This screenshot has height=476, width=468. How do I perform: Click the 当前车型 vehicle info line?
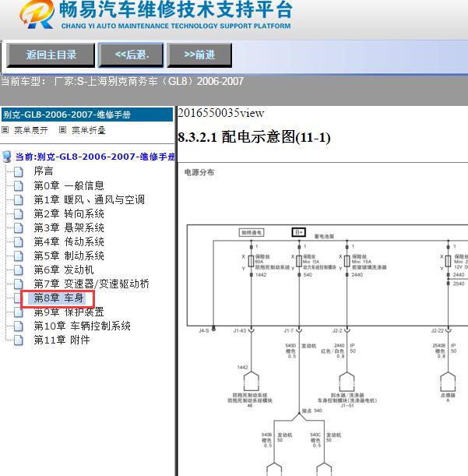click(122, 81)
